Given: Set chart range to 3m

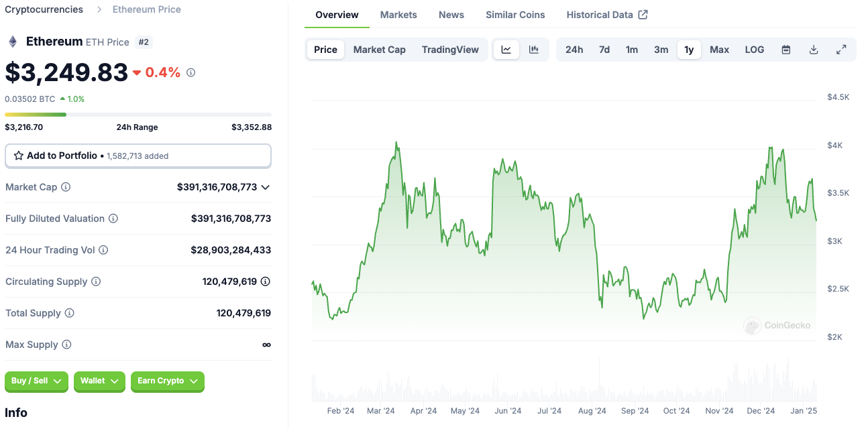Looking at the screenshot, I should tap(661, 50).
